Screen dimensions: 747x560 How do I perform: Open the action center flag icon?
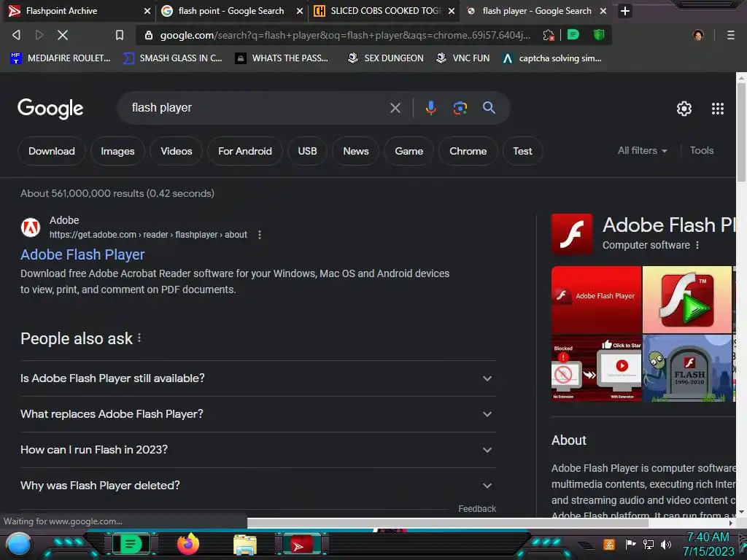[630, 544]
